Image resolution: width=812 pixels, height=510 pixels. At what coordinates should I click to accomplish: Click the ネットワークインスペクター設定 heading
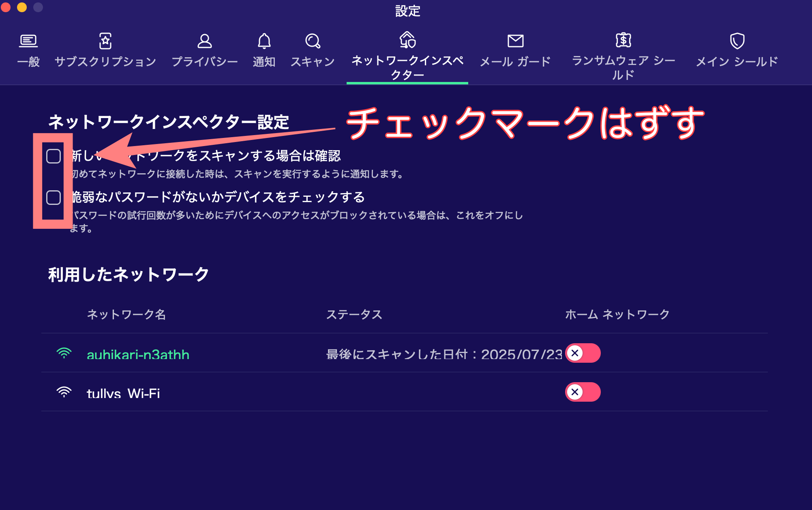169,122
